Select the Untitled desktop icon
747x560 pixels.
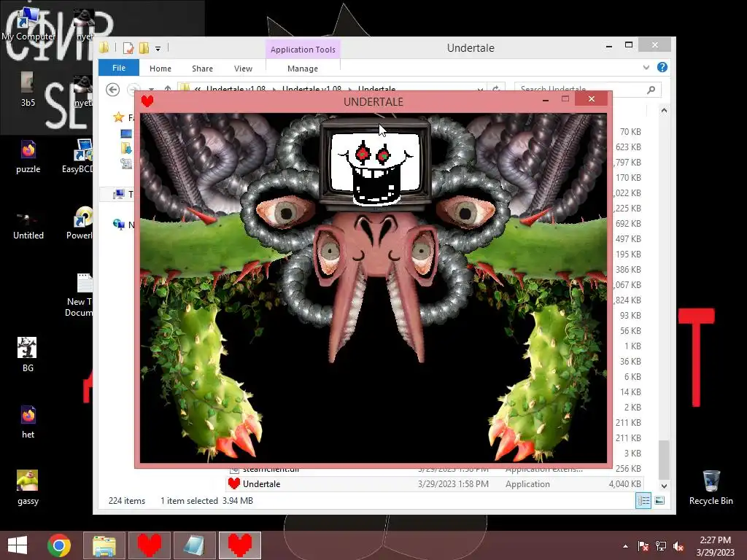28,225
